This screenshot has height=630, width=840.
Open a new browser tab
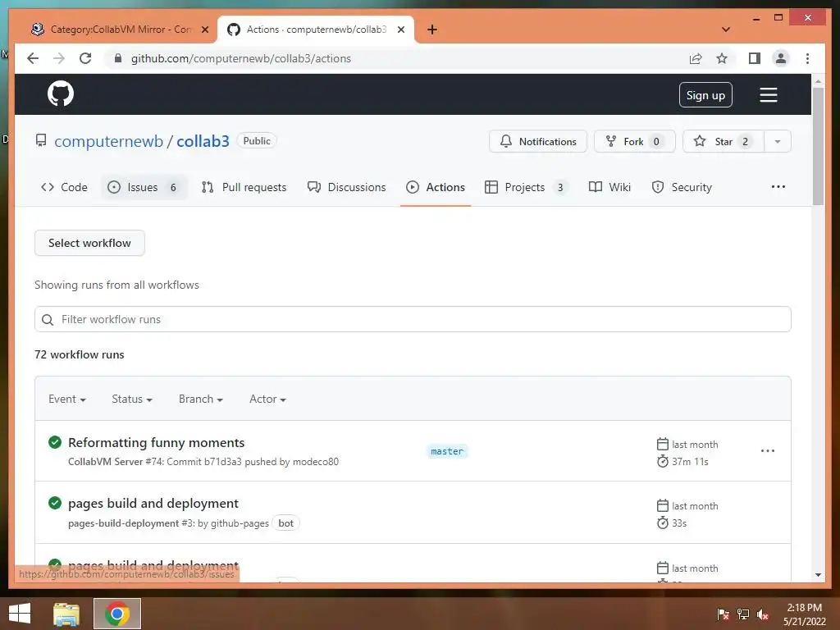coord(432,30)
